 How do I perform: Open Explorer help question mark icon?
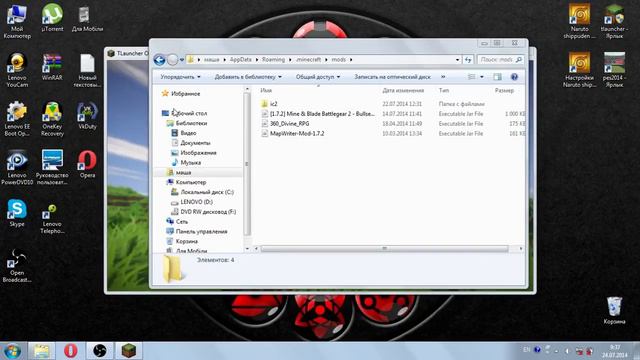514,77
